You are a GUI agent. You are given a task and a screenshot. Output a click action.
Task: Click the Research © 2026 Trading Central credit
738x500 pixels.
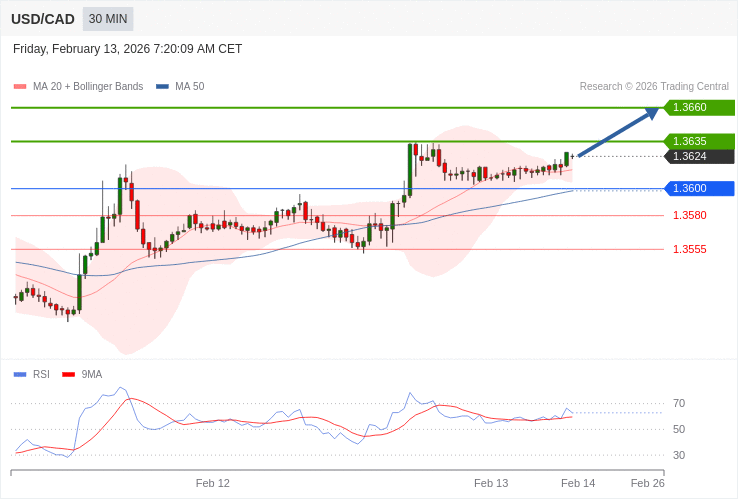654,87
